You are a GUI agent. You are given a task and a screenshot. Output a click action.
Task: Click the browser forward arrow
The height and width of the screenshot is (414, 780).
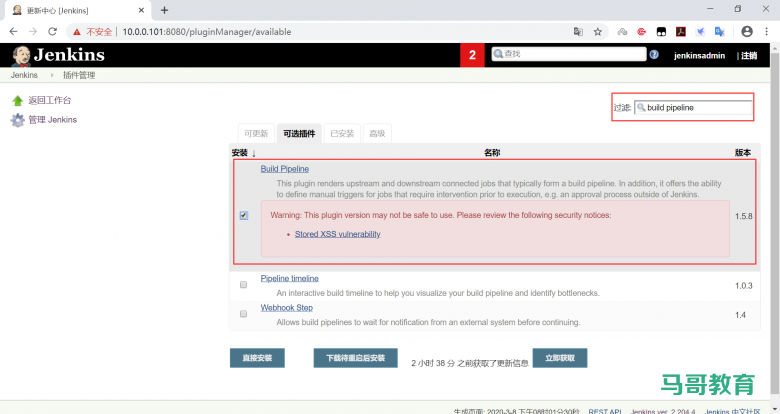[33, 31]
